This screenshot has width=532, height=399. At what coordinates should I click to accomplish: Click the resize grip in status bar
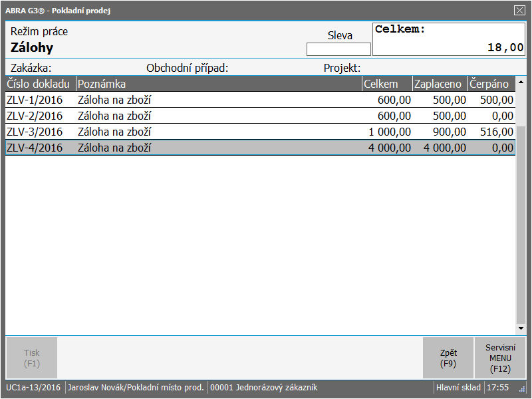(x=522, y=389)
